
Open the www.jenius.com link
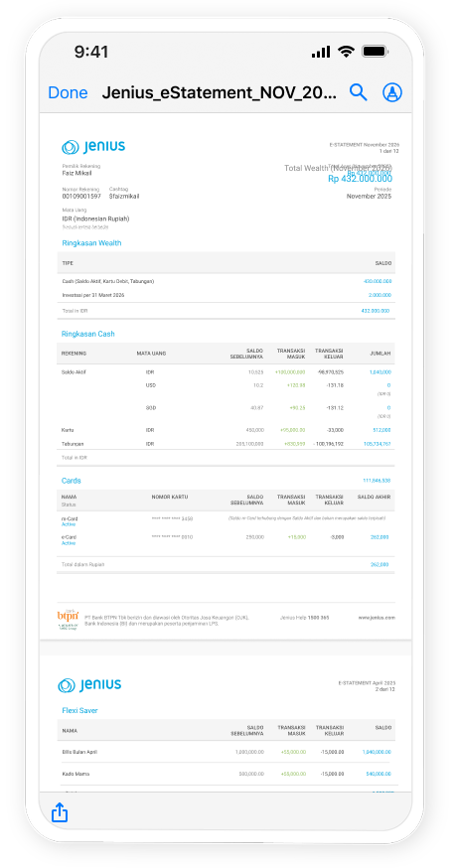(x=377, y=617)
